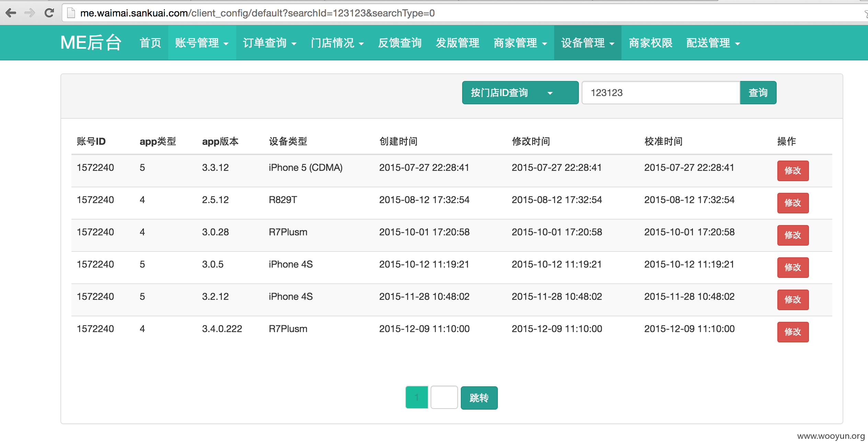
Task: Click the 跳转 pagination button
Action: coord(479,397)
